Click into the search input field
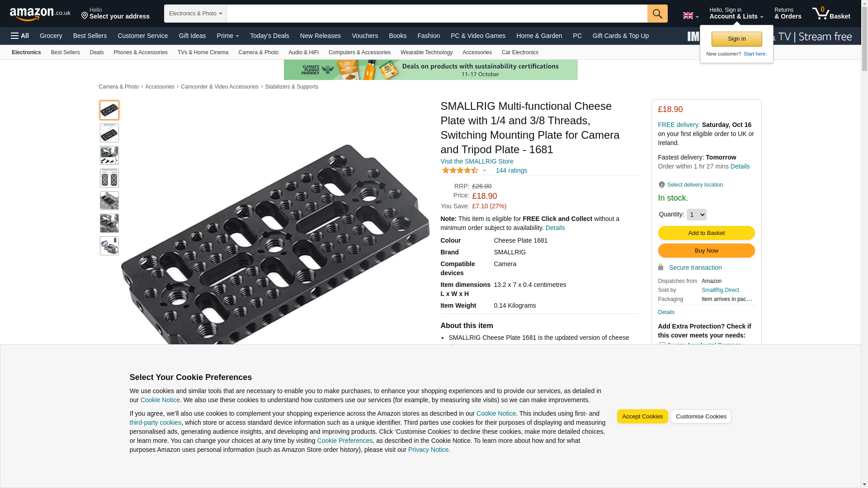This screenshot has height=488, width=868. (x=437, y=14)
